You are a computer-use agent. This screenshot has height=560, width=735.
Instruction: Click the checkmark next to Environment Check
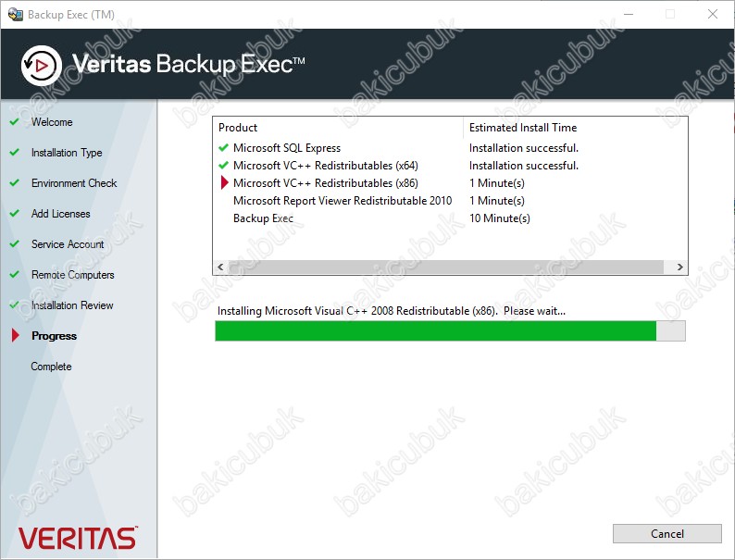(x=15, y=182)
